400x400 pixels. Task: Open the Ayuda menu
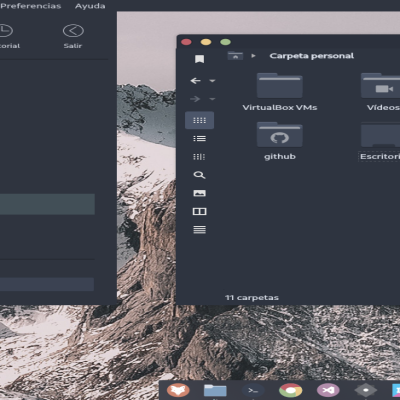click(90, 6)
